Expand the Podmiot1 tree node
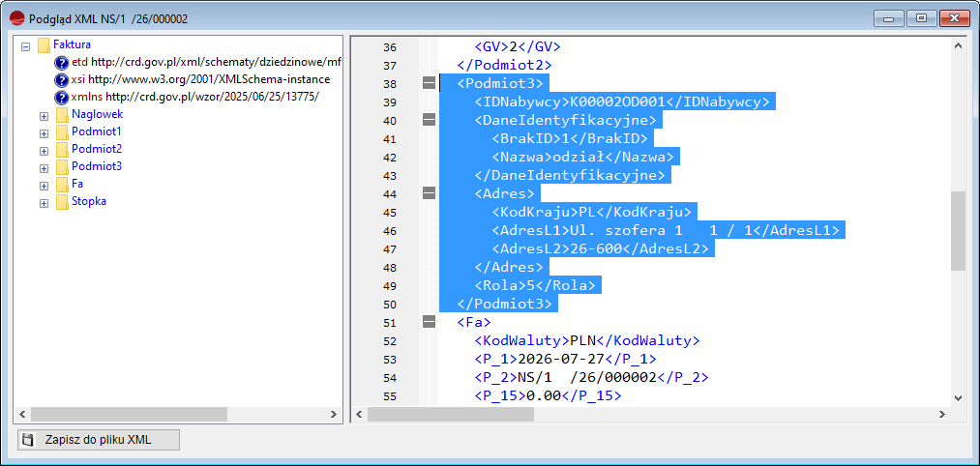980x466 pixels. click(44, 133)
